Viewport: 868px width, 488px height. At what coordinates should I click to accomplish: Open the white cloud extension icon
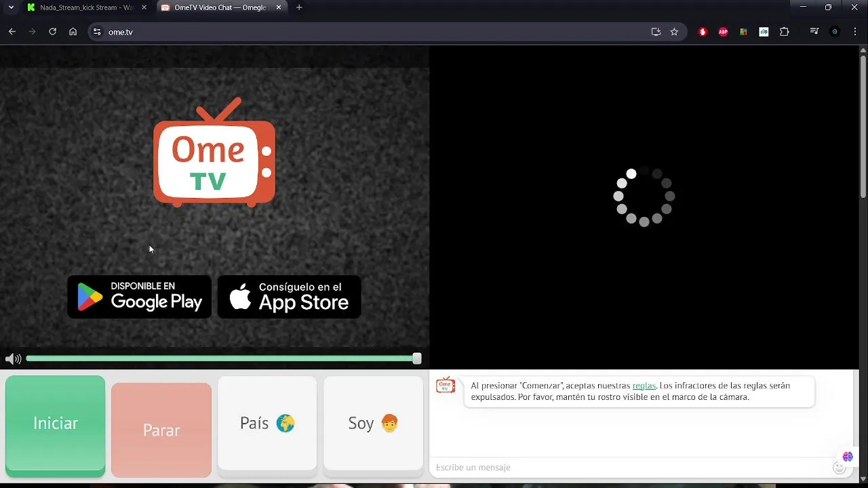coord(764,32)
